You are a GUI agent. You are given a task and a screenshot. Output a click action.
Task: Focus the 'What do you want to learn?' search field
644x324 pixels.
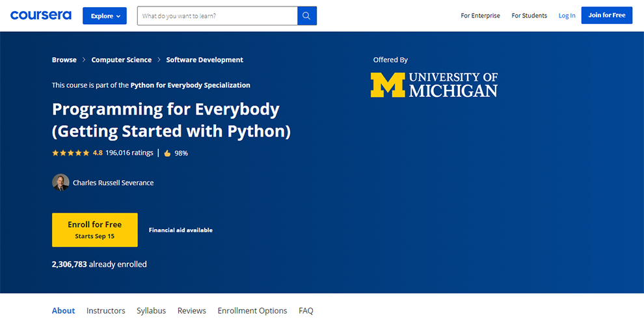(217, 16)
